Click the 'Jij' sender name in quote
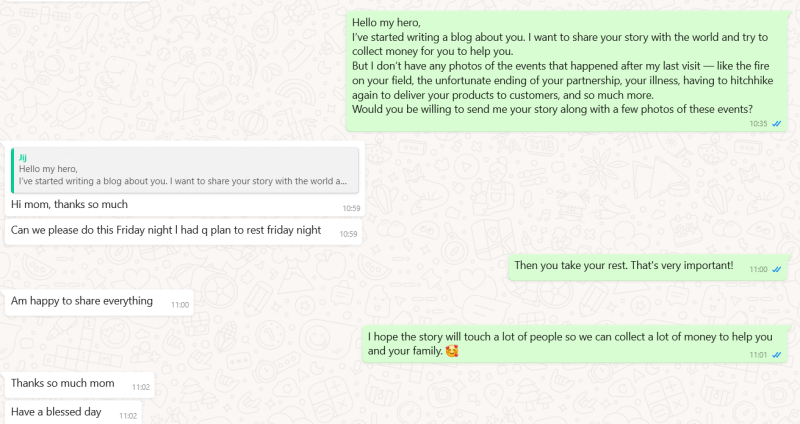 [x=23, y=157]
